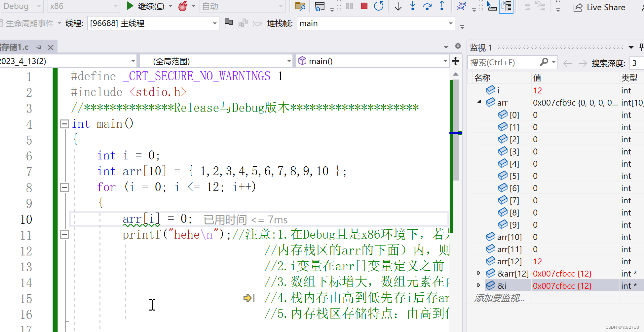
Task: Trigger Hot Reload with the flame icon
Action: 183,6
